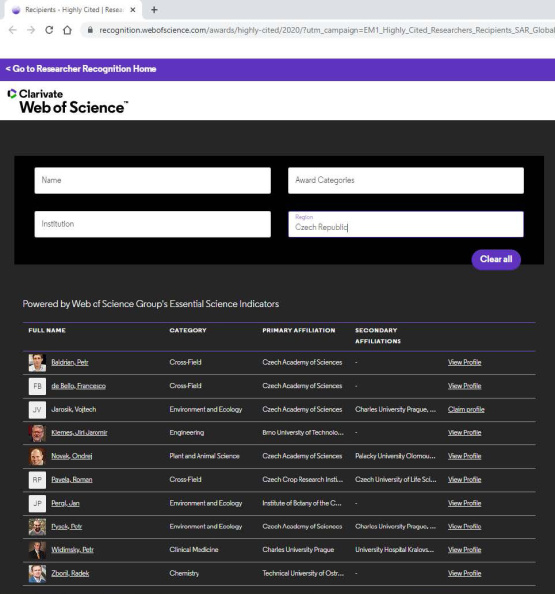Open the Region field showing Czech Republic
Viewport: 555px width, 594px height.
(406, 224)
